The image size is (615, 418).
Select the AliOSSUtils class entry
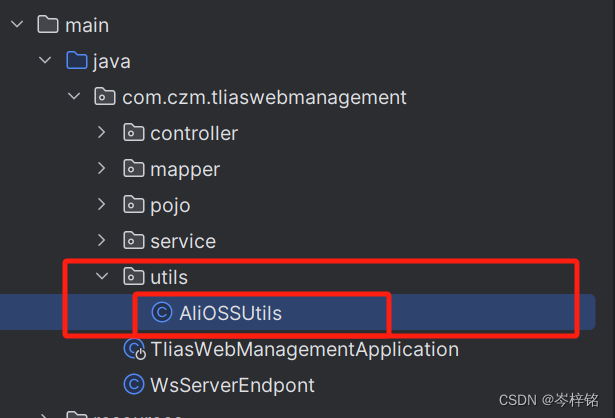[298, 313]
